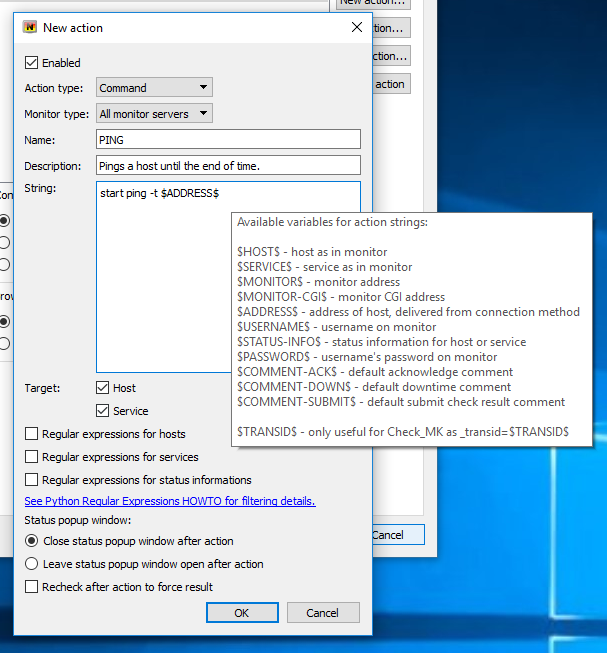This screenshot has width=607, height=653.
Task: Check Regular expressions for services
Action: pos(33,457)
